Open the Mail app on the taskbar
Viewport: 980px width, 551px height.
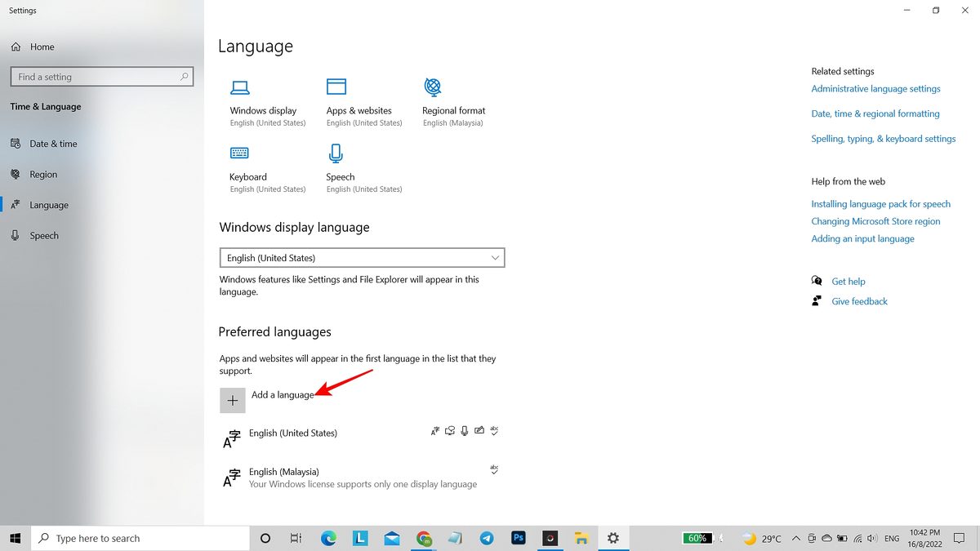(x=392, y=538)
